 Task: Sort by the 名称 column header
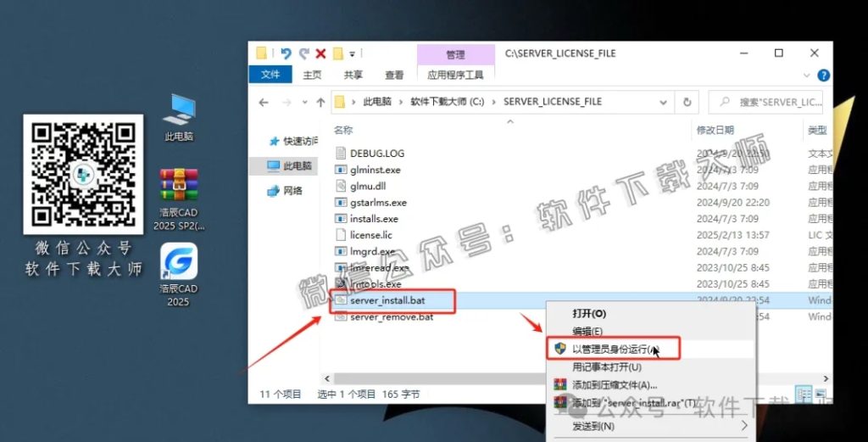[x=343, y=130]
